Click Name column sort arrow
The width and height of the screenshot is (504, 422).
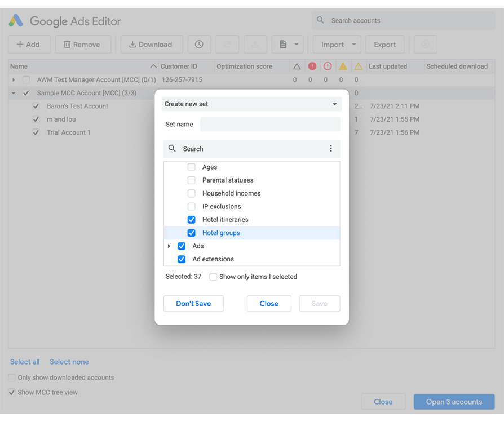153,66
